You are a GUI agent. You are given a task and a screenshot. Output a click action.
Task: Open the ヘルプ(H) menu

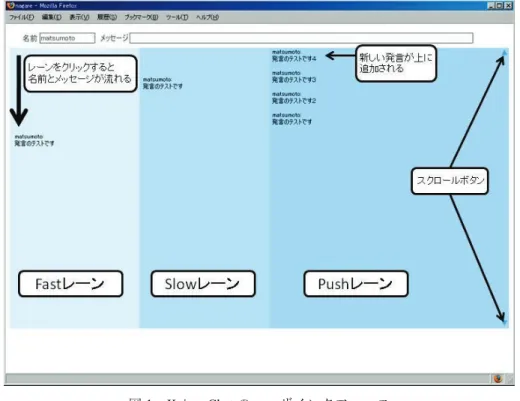click(x=207, y=17)
